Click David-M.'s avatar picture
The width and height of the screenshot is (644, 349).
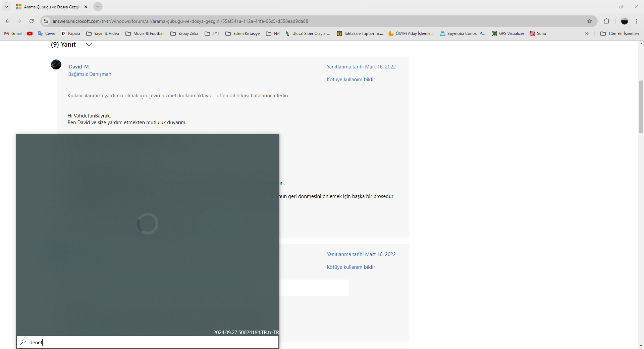pyautogui.click(x=56, y=64)
